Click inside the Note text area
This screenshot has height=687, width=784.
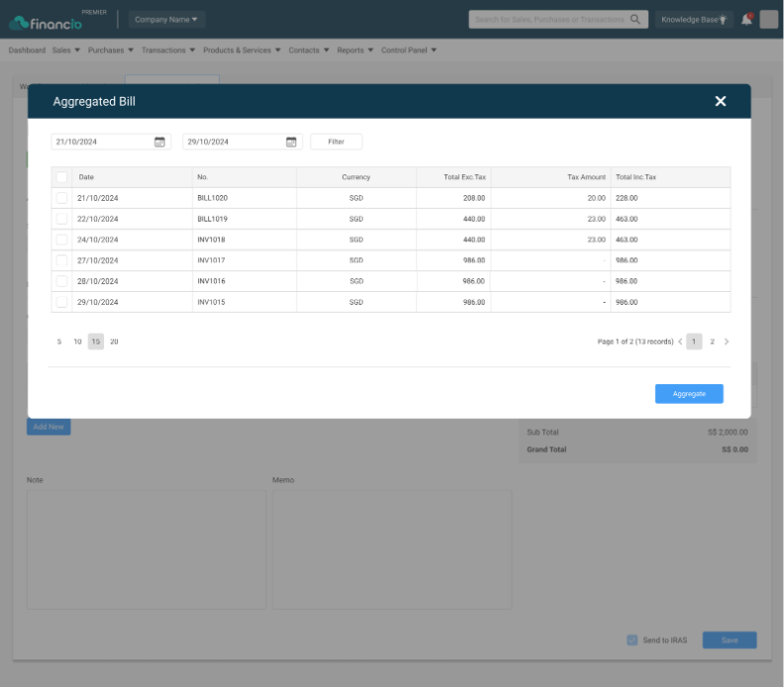(147, 549)
